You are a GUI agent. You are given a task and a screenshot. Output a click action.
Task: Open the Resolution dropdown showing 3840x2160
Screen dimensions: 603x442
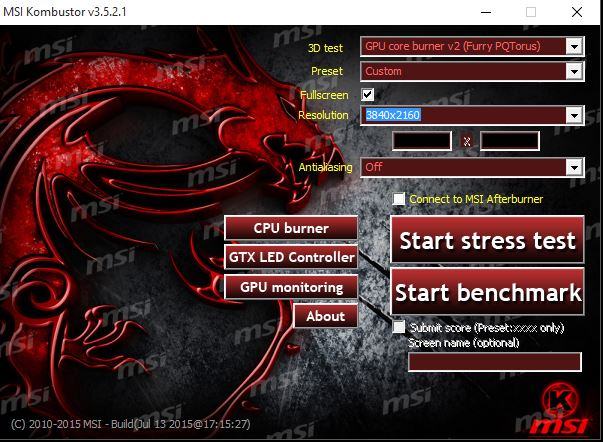(472, 115)
